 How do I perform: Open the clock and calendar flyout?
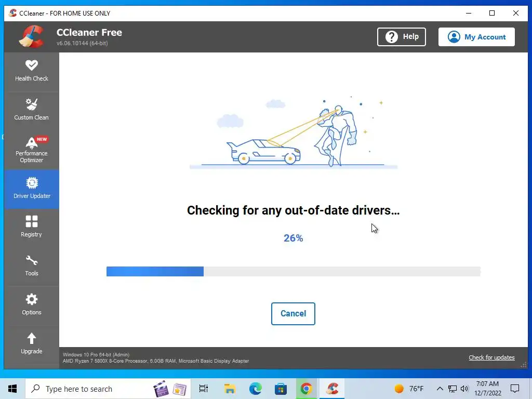488,389
